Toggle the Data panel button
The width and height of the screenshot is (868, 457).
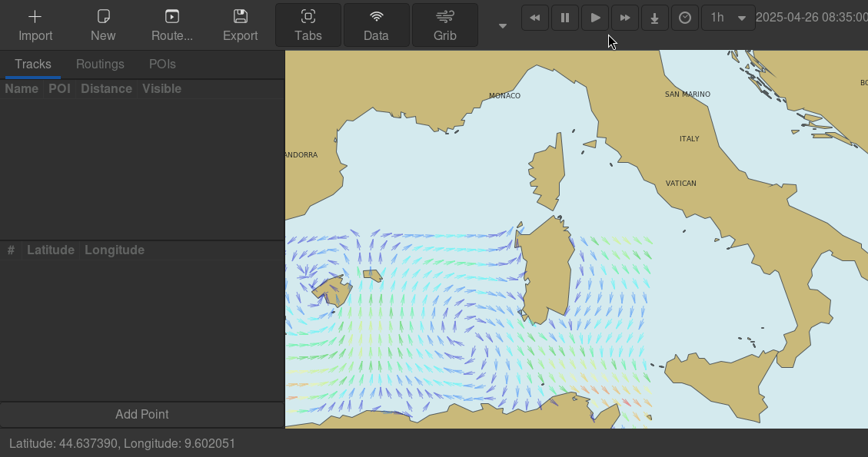376,25
